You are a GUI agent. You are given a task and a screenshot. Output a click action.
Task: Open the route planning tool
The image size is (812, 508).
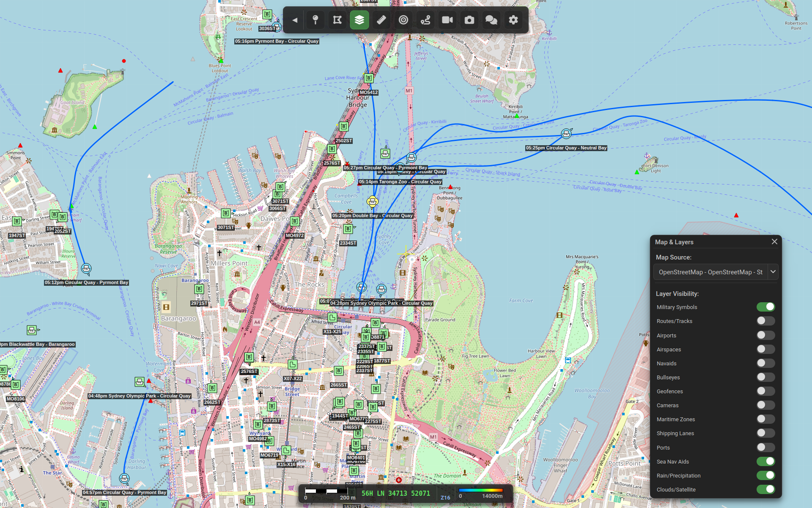click(x=425, y=20)
